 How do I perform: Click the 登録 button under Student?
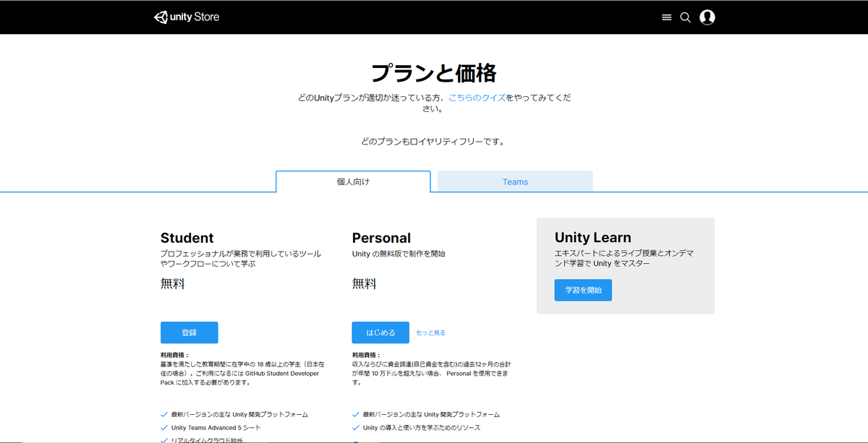190,332
